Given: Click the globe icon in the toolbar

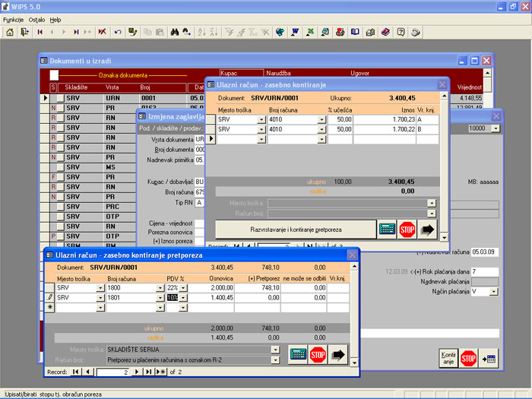Looking at the screenshot, I should coord(280,32).
